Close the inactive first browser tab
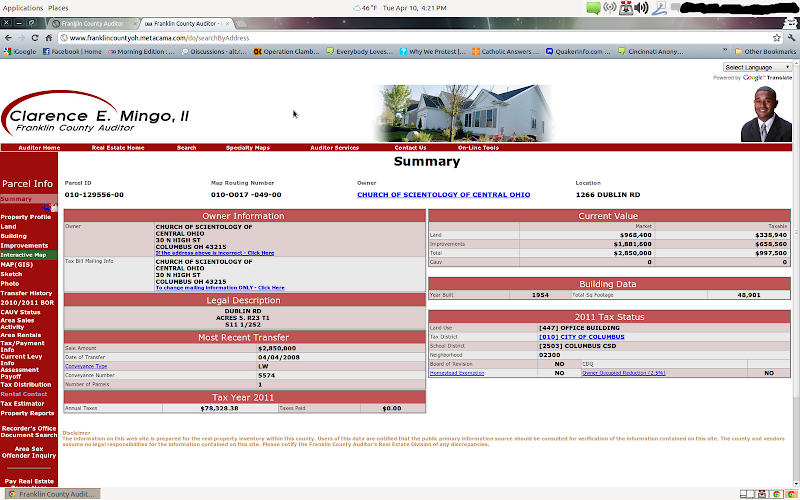This screenshot has width=800, height=500. (x=135, y=23)
